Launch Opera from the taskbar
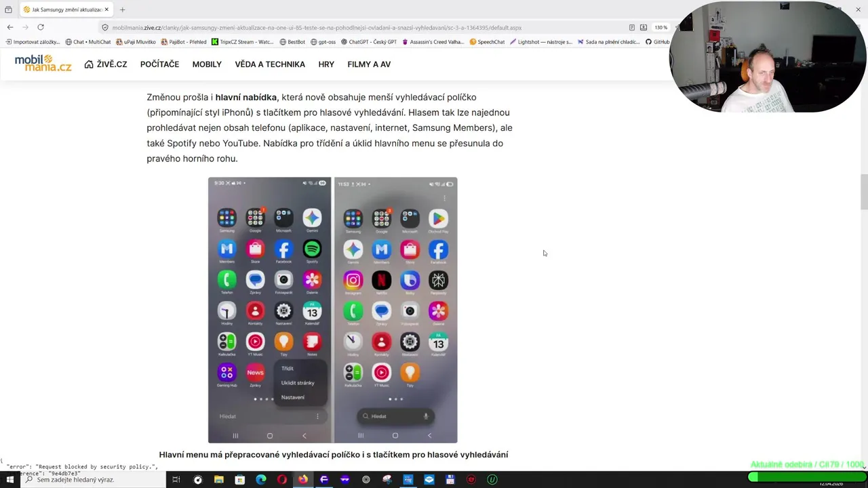Screen dimensions: 868x488 click(x=282, y=479)
